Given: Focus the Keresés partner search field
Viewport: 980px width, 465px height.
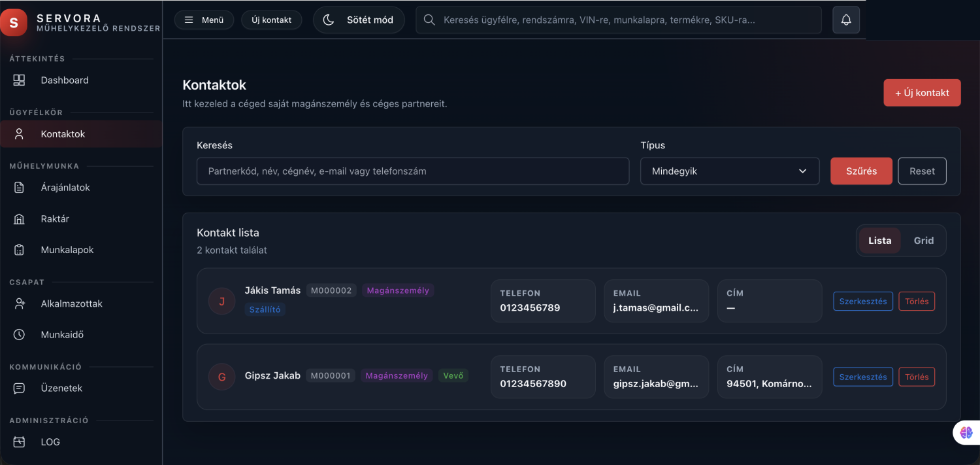Looking at the screenshot, I should (413, 171).
